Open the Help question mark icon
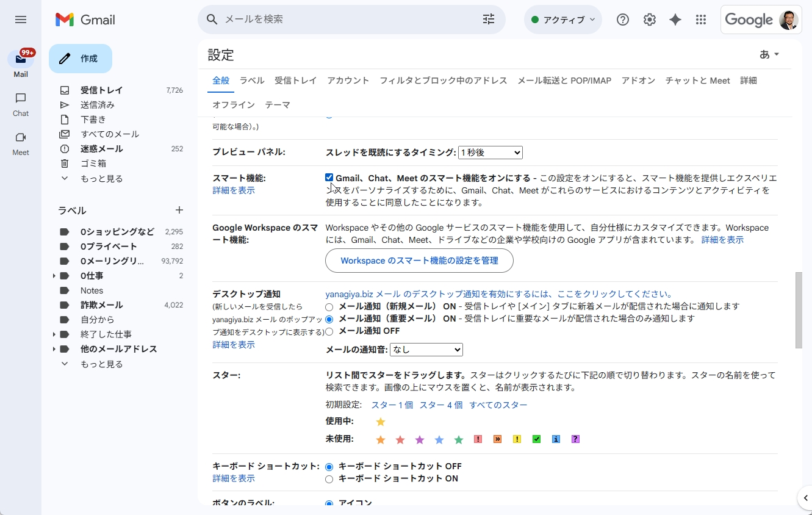 tap(622, 20)
